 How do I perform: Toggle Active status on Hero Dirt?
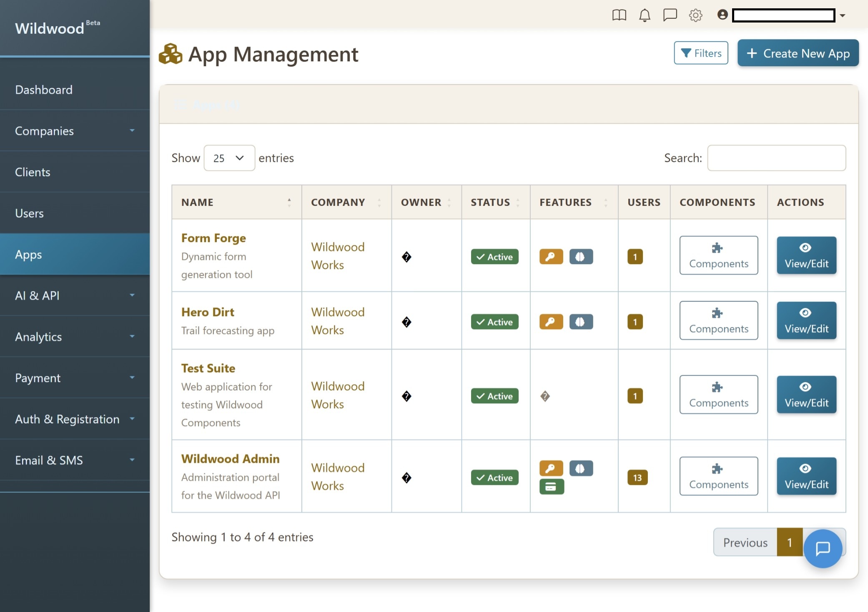[x=494, y=322]
